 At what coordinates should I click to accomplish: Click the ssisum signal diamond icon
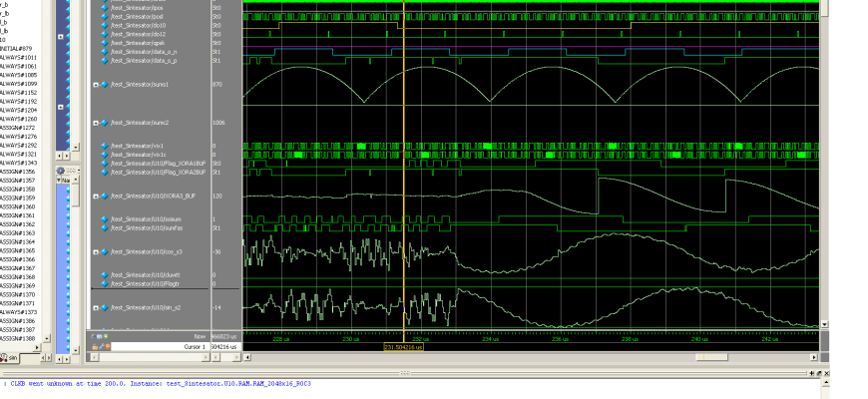[104, 218]
